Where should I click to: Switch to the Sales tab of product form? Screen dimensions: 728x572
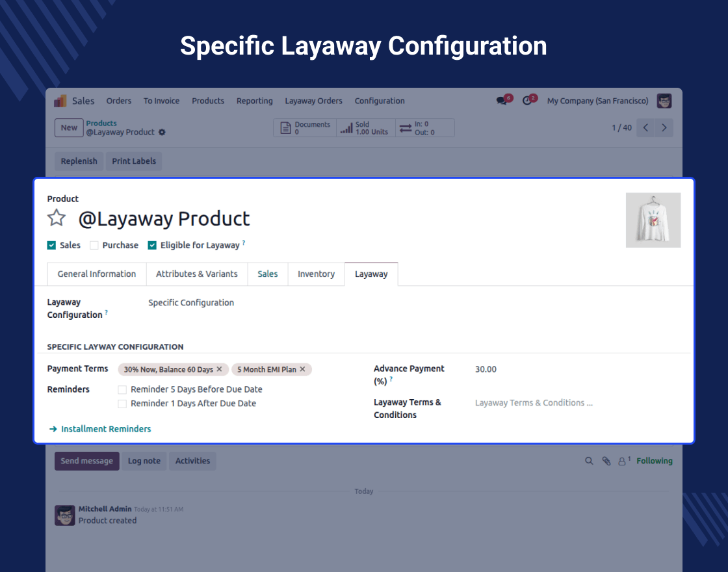[268, 274]
